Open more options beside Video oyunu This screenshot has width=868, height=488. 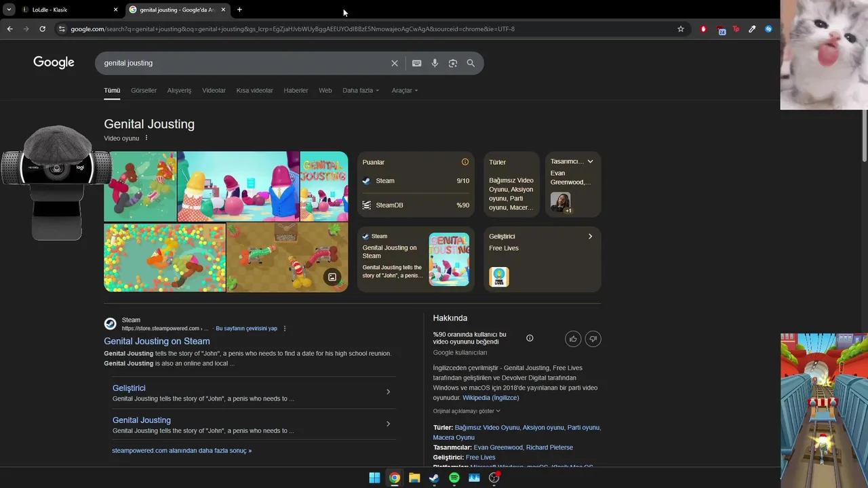(x=146, y=138)
